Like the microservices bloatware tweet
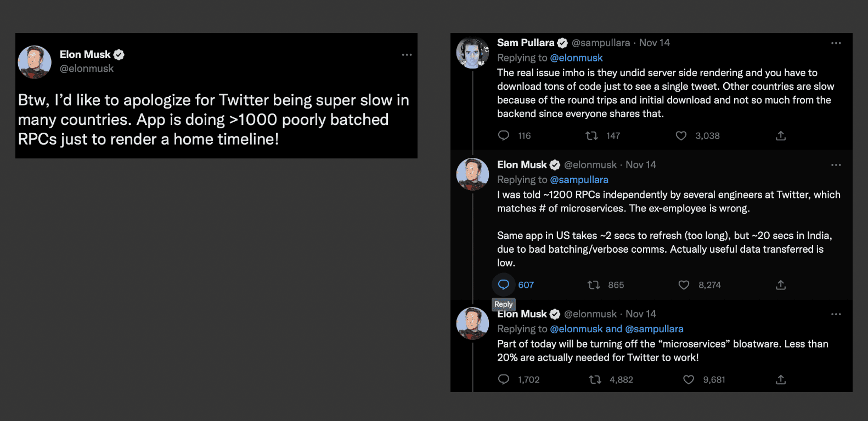 click(689, 379)
